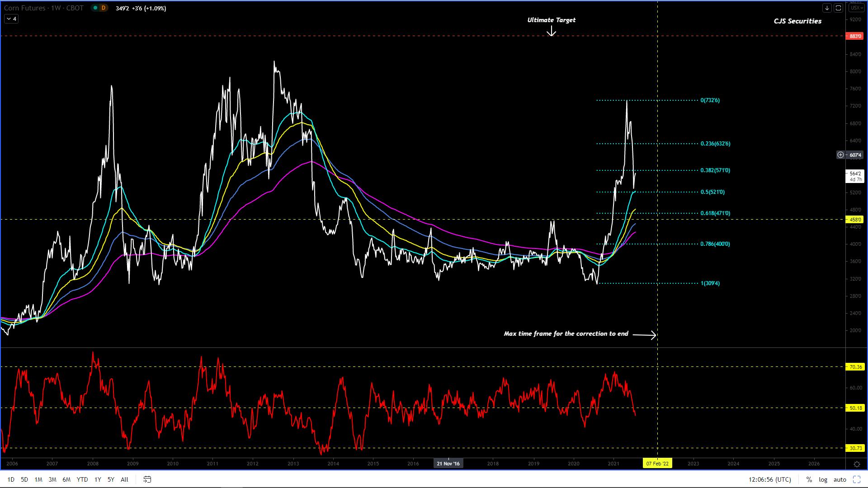The width and height of the screenshot is (868, 488).
Task: Click the plus icon next to 607'4
Action: [840, 155]
